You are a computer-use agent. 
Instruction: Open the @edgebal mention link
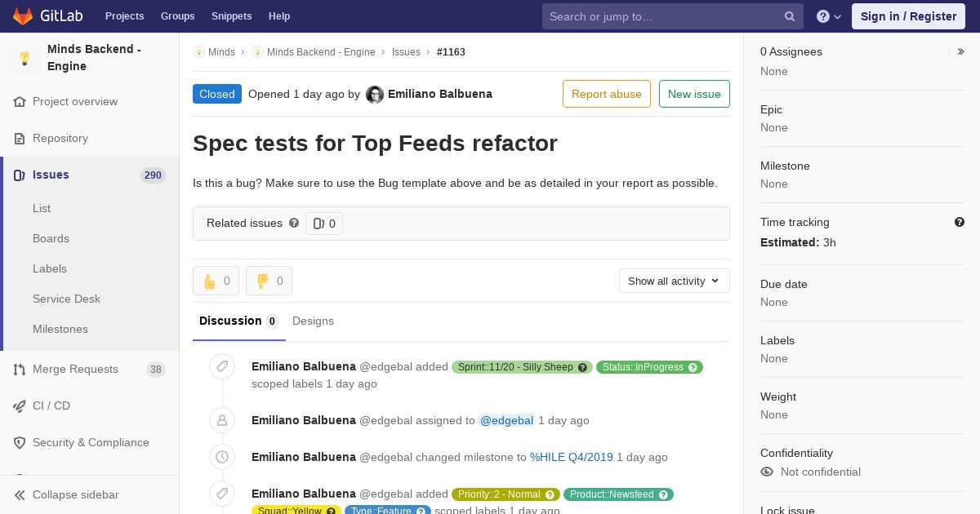point(506,420)
